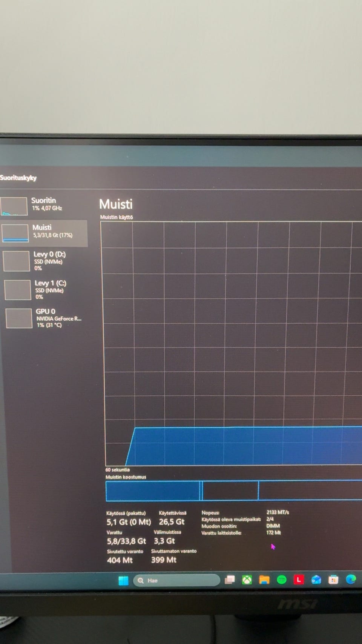Click the 'Sivuttamaton varanto' label
The width and height of the screenshot is (362, 644).
click(174, 551)
